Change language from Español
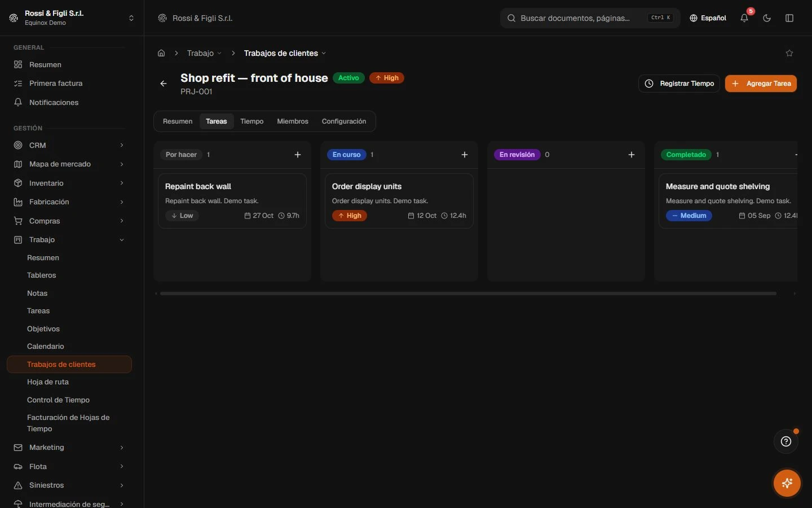Viewport: 812px width, 508px height. (x=708, y=18)
